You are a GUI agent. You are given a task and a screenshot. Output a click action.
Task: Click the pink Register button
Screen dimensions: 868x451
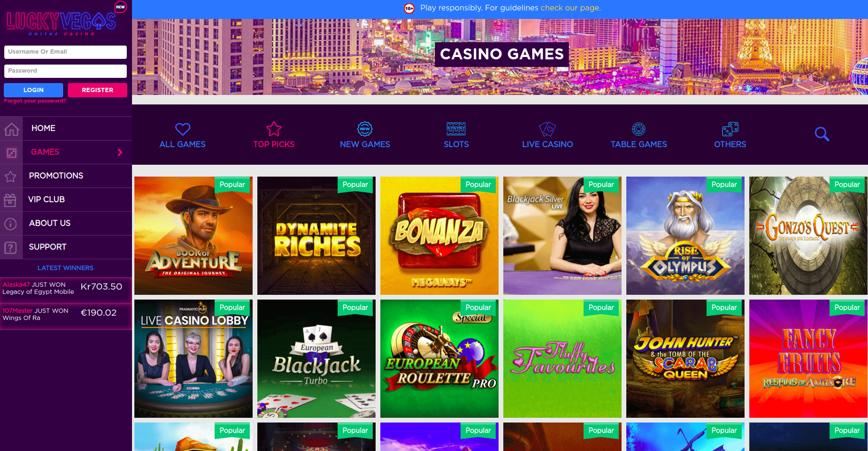(x=97, y=90)
